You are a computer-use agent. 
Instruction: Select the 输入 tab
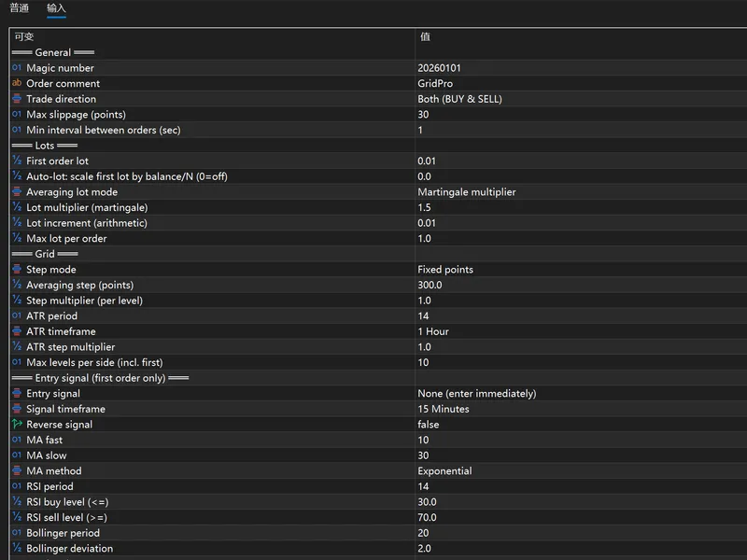[x=56, y=8]
